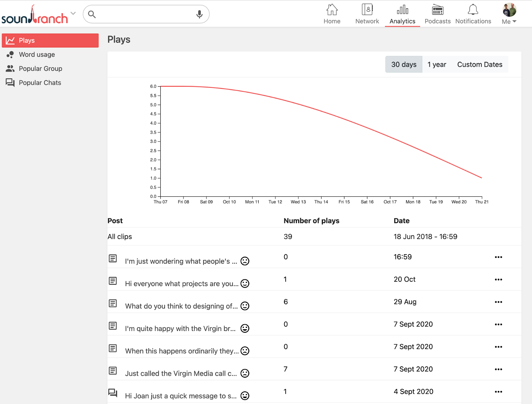Click text-post icon for "I'm just wondering" row
The width and height of the screenshot is (532, 404).
coord(113,258)
